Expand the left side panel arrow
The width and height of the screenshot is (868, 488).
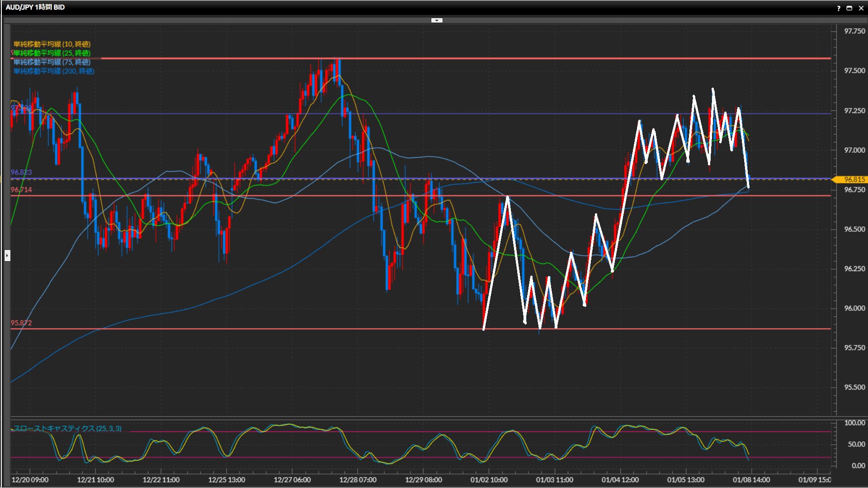(7, 256)
